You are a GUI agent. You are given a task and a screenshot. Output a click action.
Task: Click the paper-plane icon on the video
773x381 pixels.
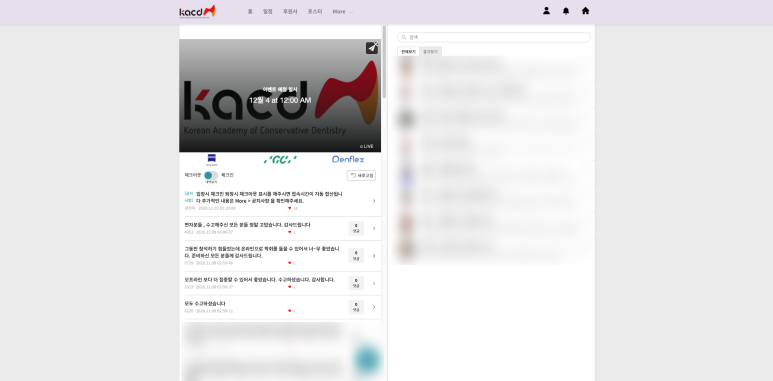[x=372, y=48]
